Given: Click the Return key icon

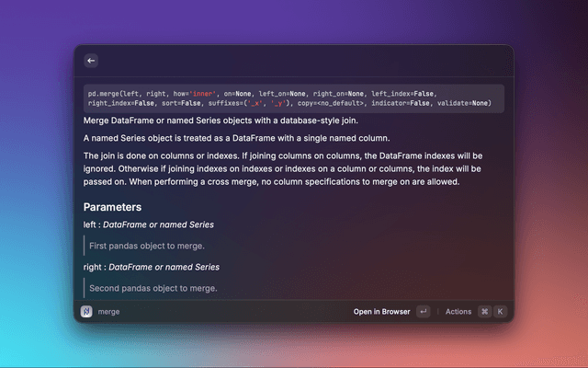Looking at the screenshot, I should point(423,312).
